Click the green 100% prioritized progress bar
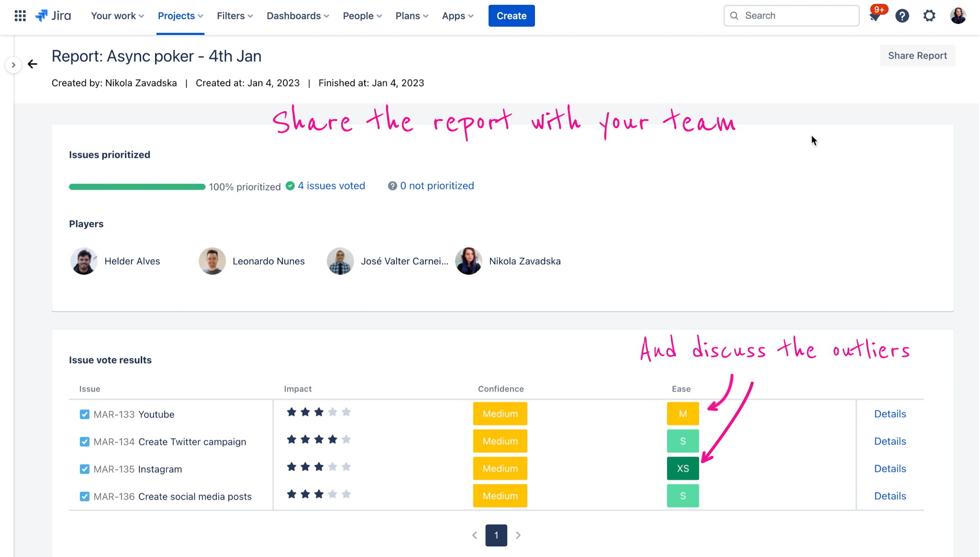 (x=136, y=187)
